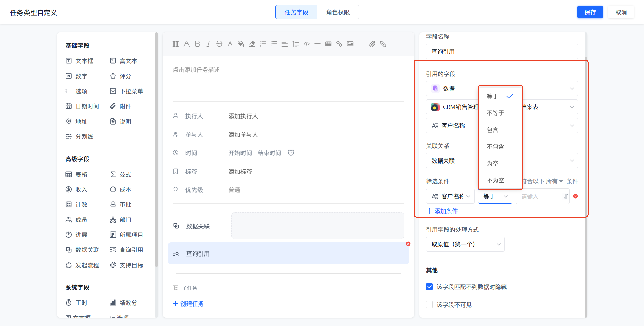The width and height of the screenshot is (644, 326).
Task: Insert a horizontal divider line
Action: tap(318, 44)
